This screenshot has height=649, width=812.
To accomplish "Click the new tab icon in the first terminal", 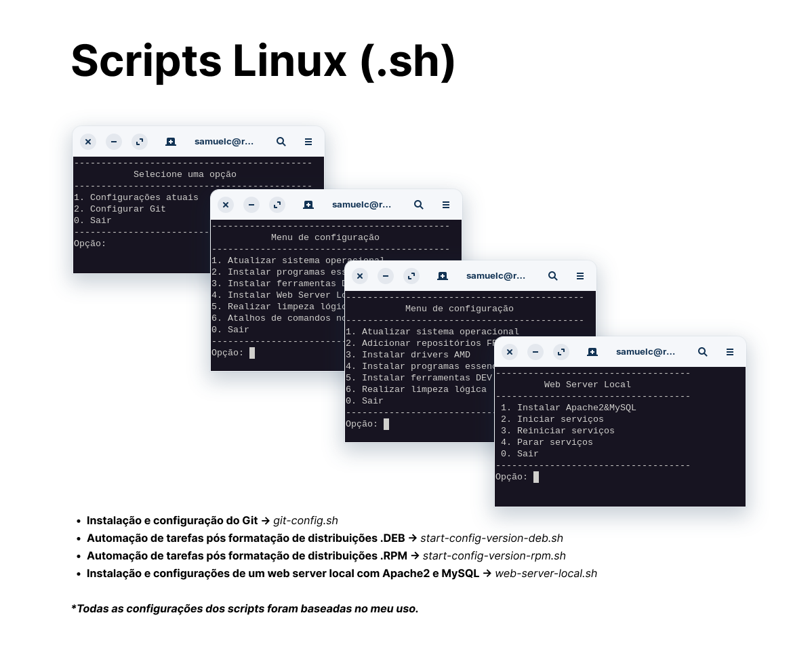I will (170, 142).
